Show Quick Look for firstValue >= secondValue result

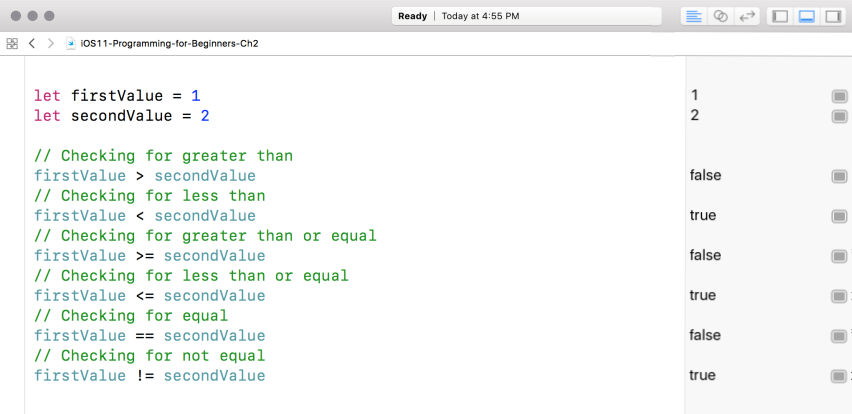[x=840, y=256]
